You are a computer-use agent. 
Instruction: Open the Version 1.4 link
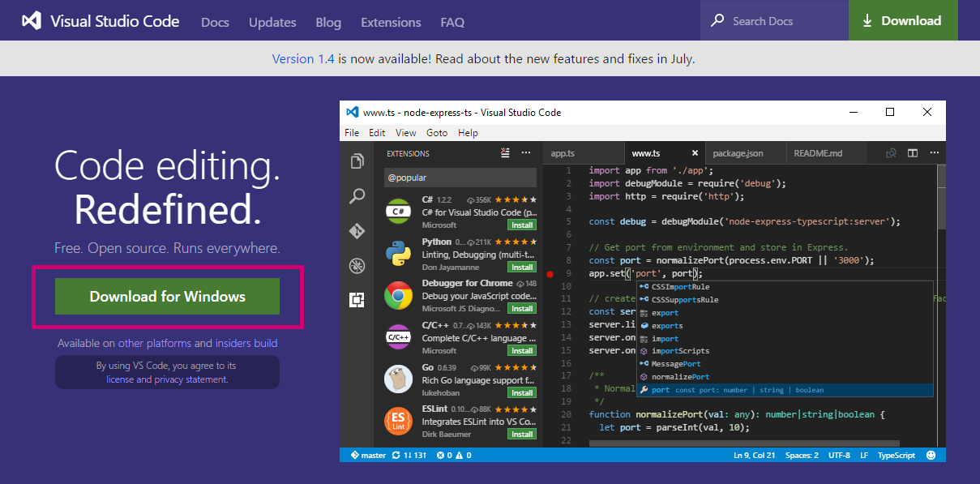coord(303,58)
